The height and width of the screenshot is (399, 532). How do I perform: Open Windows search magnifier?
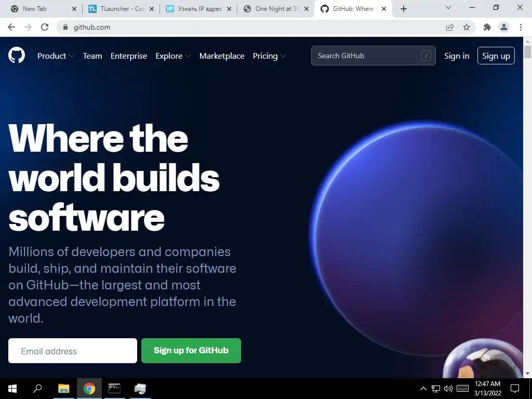click(x=37, y=389)
